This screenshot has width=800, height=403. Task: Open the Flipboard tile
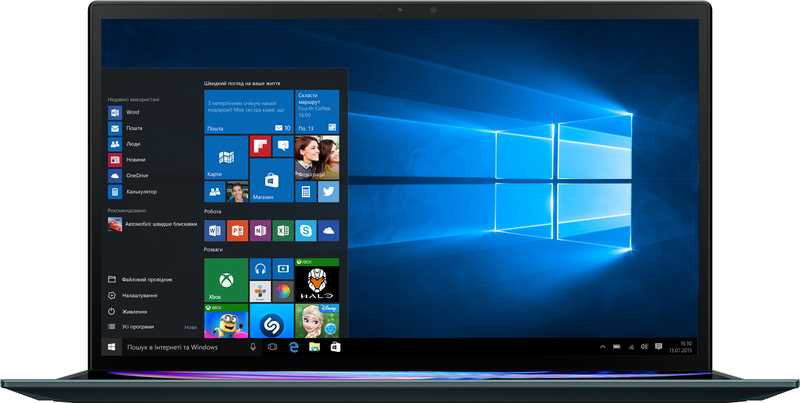tap(260, 146)
